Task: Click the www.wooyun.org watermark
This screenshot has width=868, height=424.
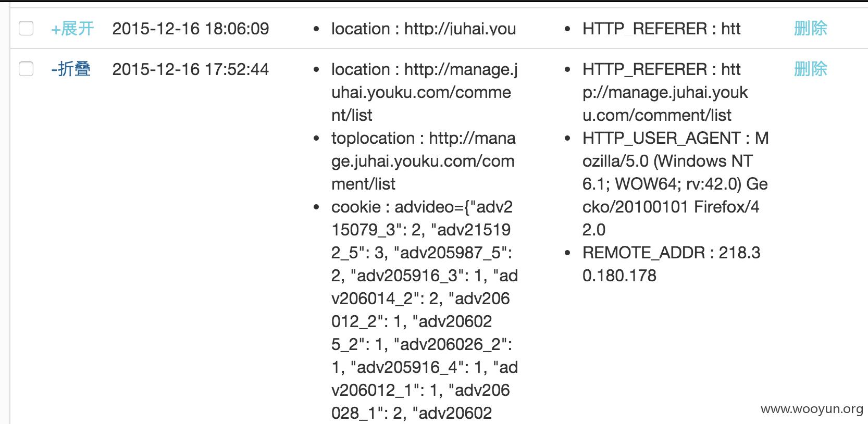Action: click(812, 409)
